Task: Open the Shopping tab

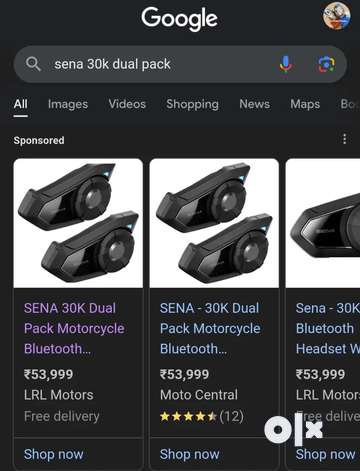Action: click(x=192, y=104)
